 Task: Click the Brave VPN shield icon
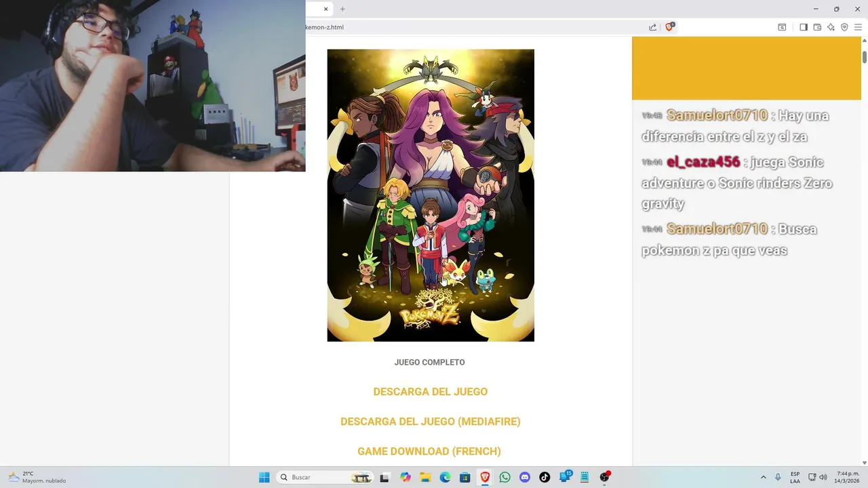[x=844, y=27]
